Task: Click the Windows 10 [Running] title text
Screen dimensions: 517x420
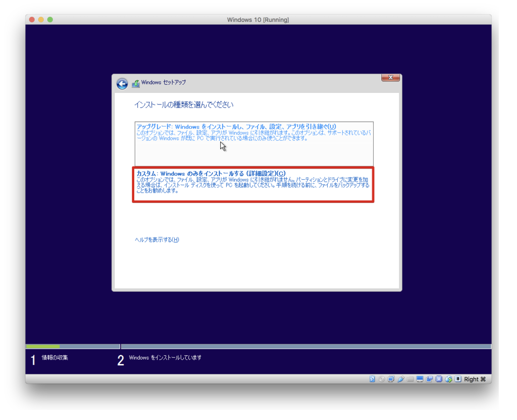Action: 258,20
